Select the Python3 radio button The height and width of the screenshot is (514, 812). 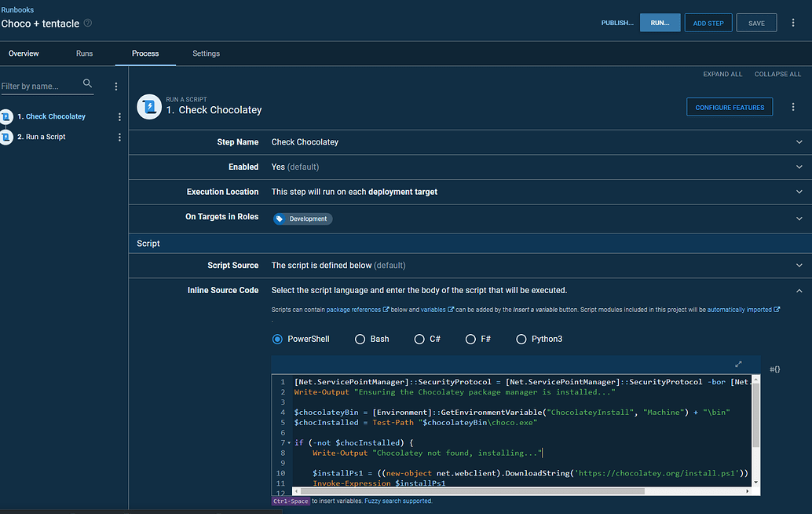[x=521, y=340]
